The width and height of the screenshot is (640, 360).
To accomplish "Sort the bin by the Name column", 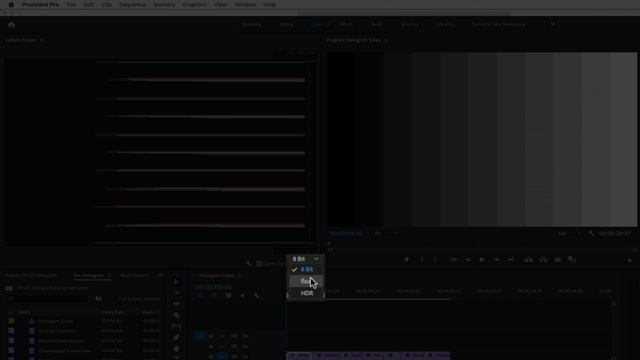I will point(24,312).
